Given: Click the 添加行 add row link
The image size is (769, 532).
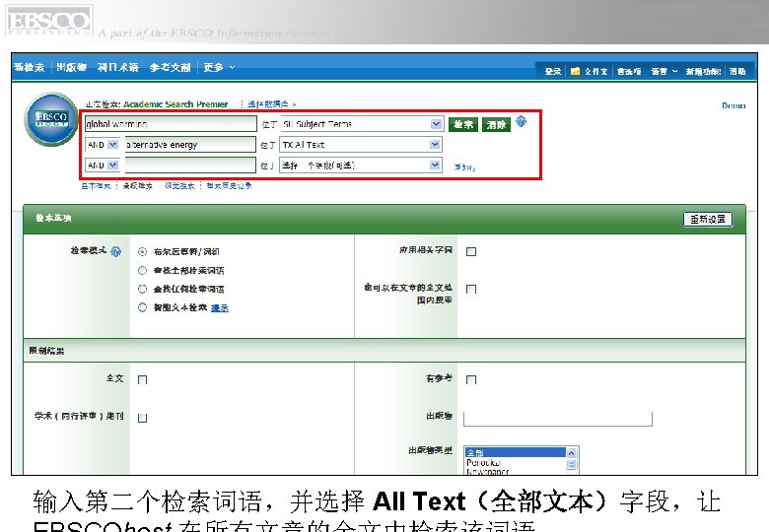Looking at the screenshot, I should click(x=464, y=167).
